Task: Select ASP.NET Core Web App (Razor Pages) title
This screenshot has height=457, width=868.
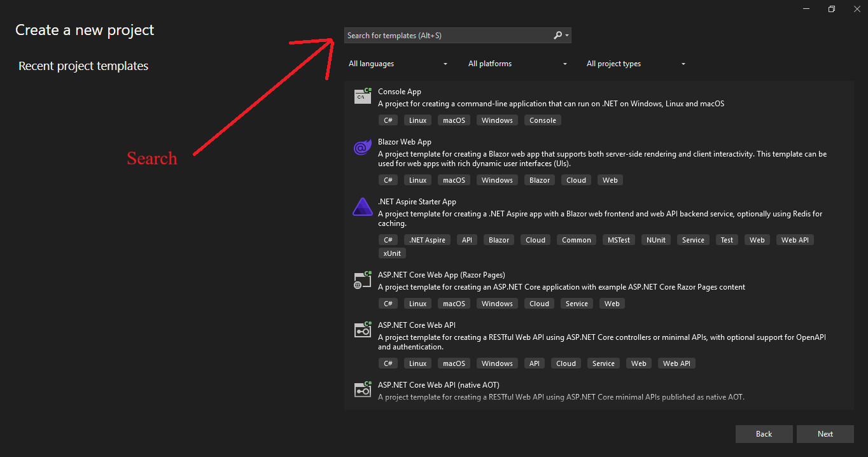Action: point(441,275)
